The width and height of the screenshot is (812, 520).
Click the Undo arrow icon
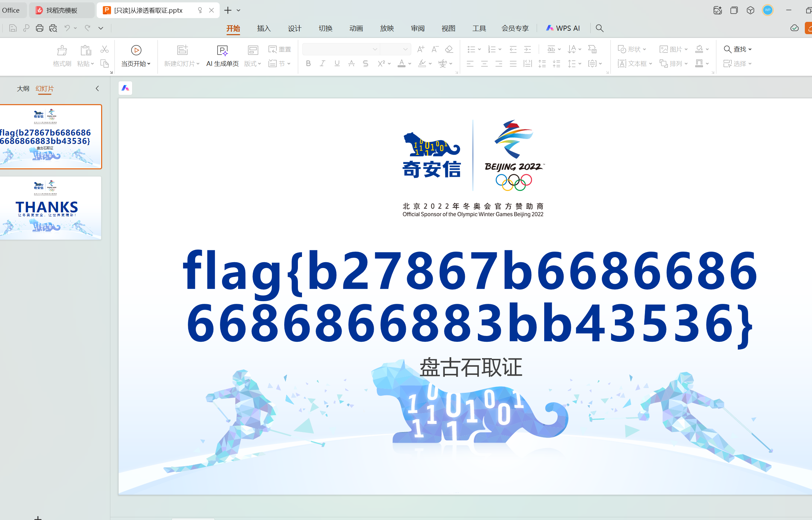click(x=67, y=28)
